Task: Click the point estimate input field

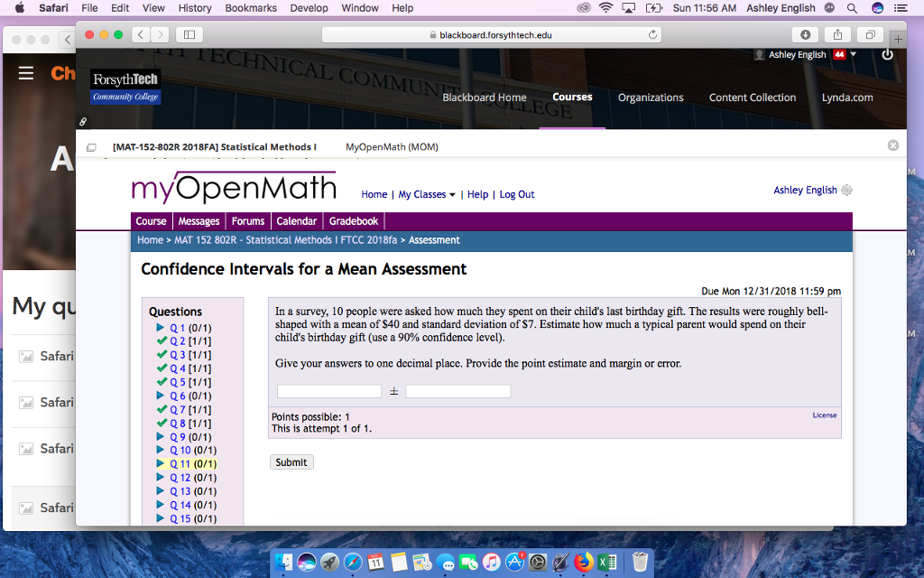Action: coord(328,391)
